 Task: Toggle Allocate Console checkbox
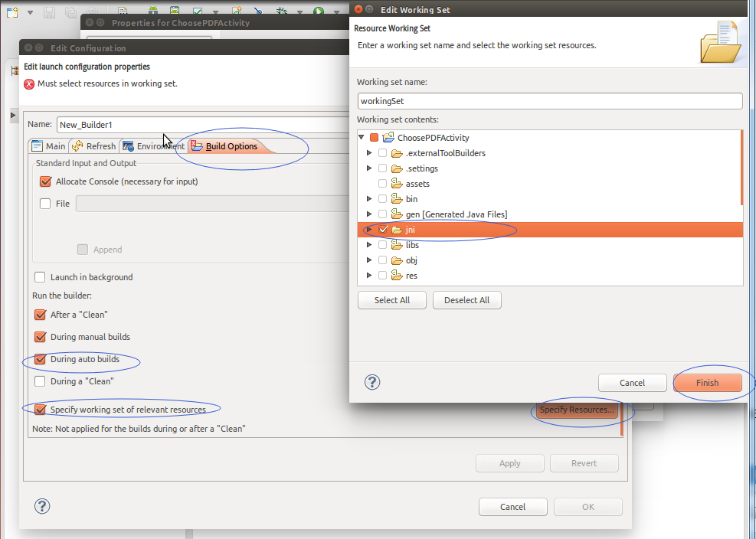tap(45, 181)
